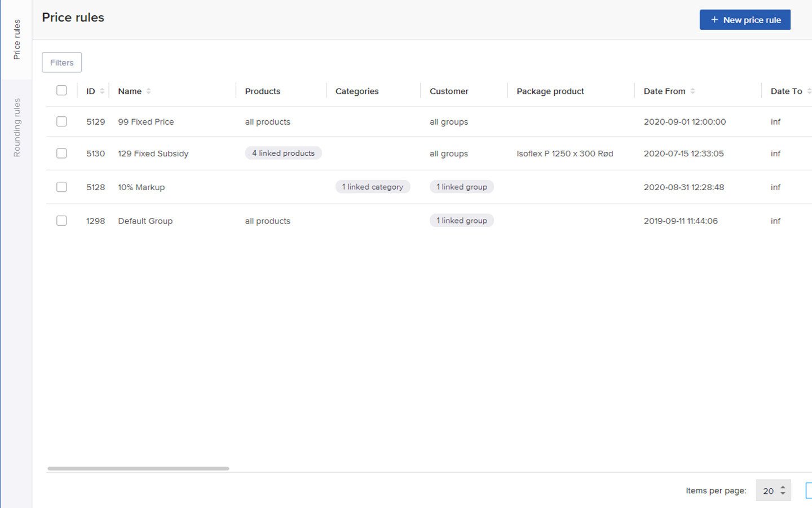Open the Filters panel

(61, 63)
